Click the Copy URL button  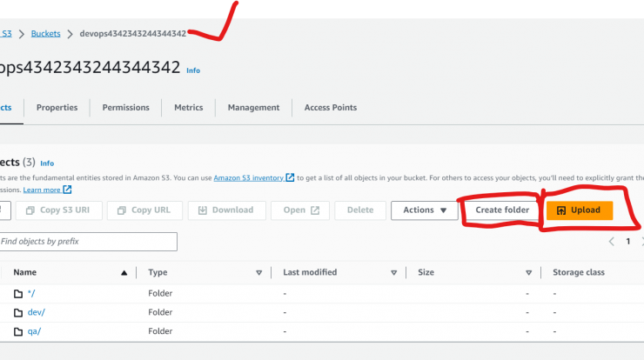point(144,210)
